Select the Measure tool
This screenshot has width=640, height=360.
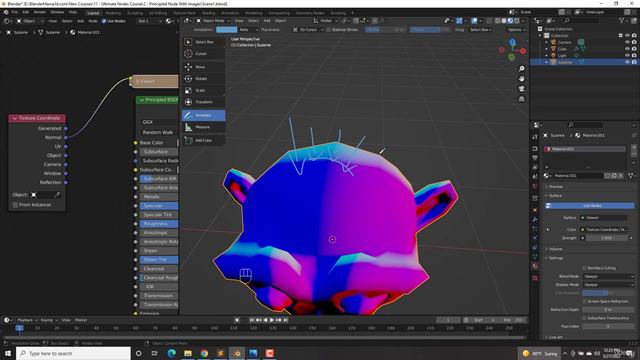click(203, 127)
